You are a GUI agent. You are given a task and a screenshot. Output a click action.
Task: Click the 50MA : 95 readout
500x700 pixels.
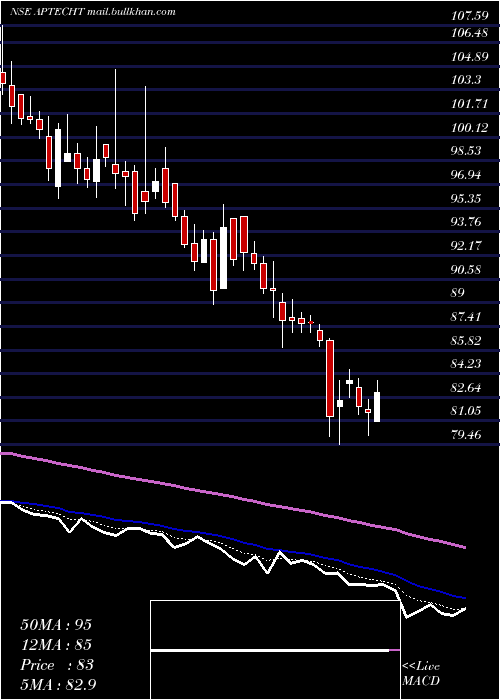coord(56,625)
